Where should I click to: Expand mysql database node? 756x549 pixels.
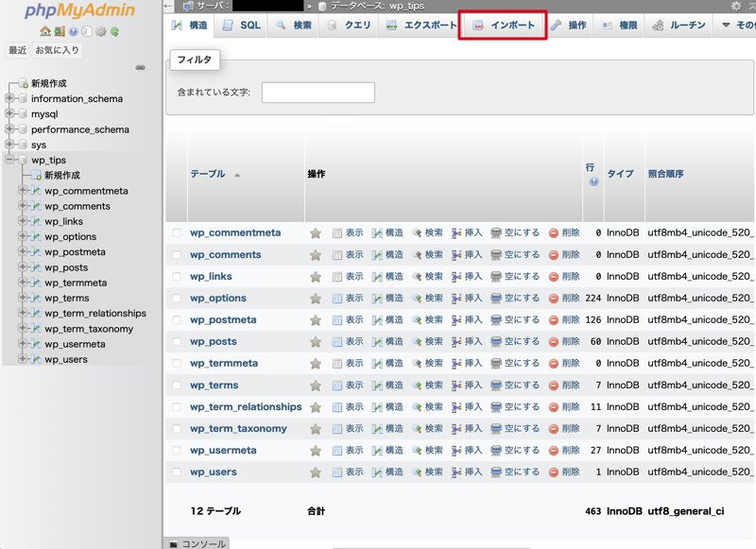coord(9,113)
